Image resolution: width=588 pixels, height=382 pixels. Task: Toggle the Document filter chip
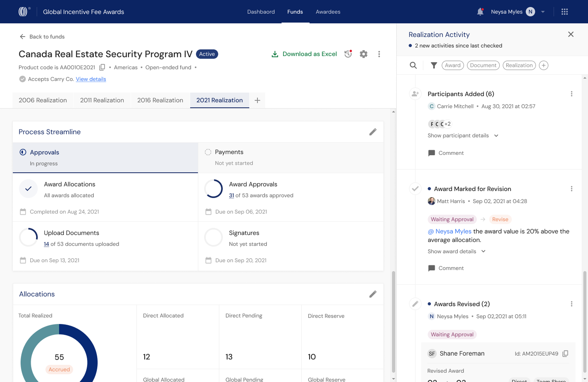click(483, 65)
